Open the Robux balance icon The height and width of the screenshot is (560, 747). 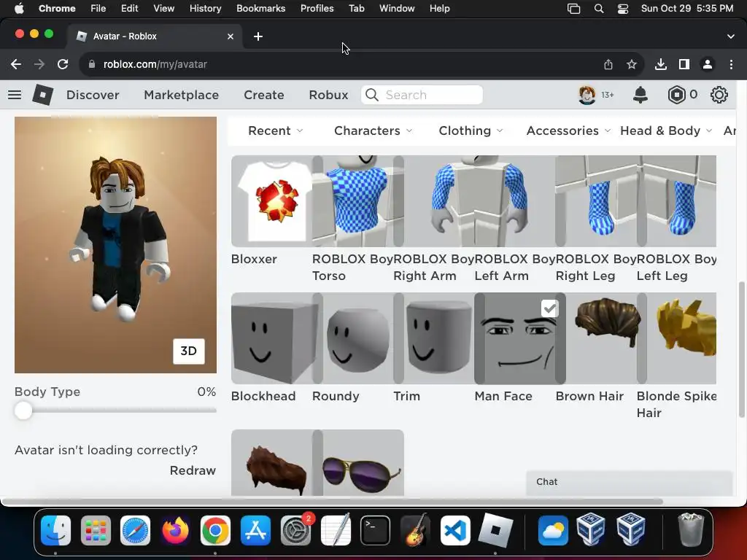pyautogui.click(x=676, y=95)
